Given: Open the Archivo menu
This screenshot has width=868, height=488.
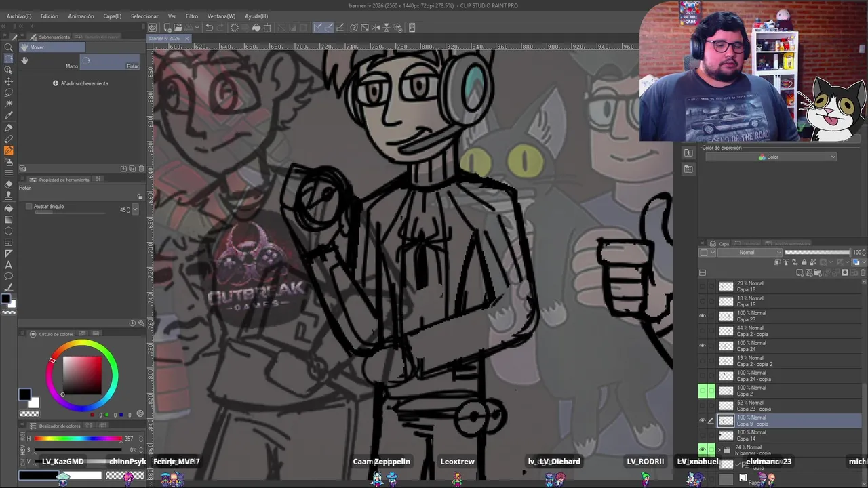Looking at the screenshot, I should click(19, 16).
